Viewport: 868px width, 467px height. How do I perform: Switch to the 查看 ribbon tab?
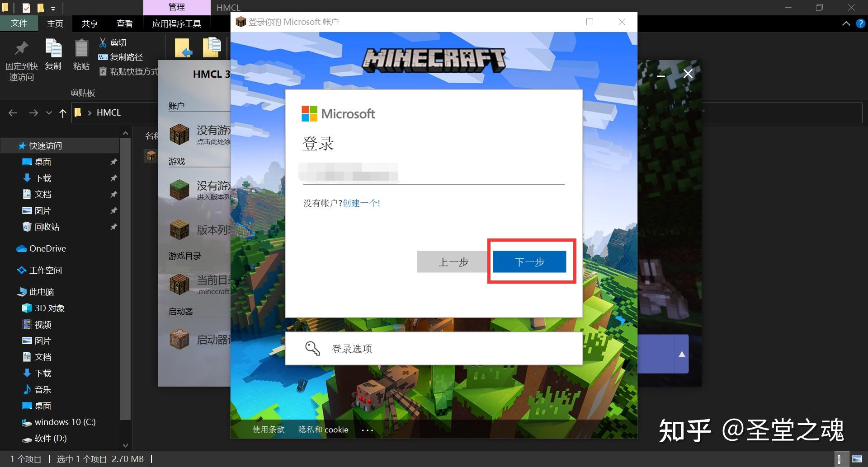coord(125,23)
